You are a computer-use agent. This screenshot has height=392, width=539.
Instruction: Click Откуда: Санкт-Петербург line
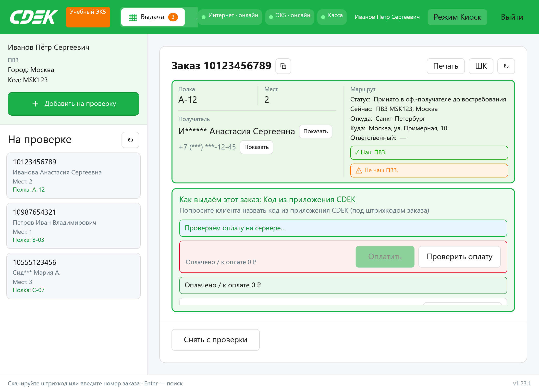(388, 119)
